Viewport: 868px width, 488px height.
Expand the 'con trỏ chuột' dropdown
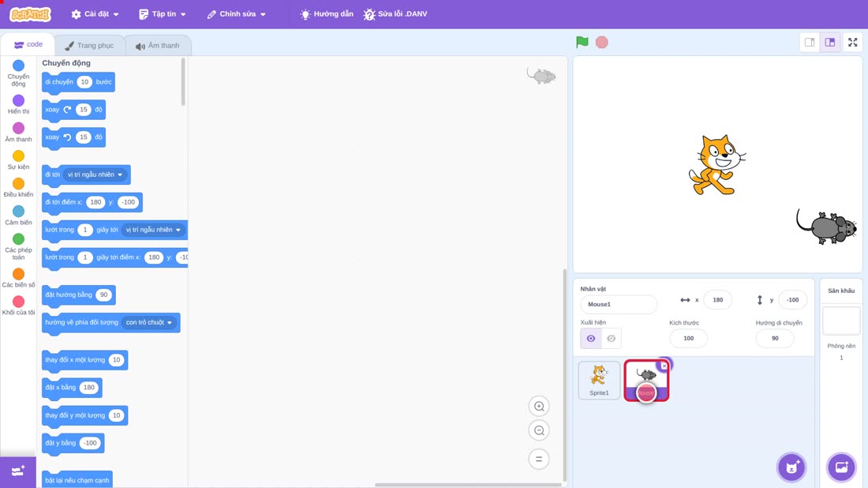(x=149, y=322)
